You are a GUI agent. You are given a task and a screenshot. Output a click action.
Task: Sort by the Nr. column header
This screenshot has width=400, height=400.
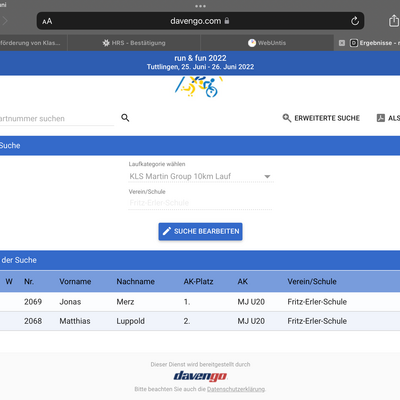click(29, 282)
